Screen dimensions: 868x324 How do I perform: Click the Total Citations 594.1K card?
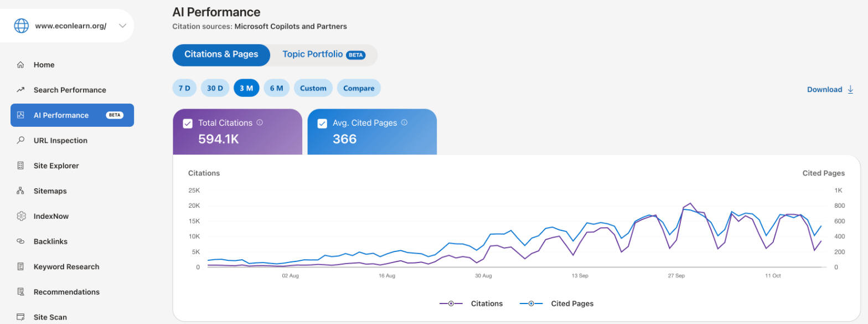(237, 132)
